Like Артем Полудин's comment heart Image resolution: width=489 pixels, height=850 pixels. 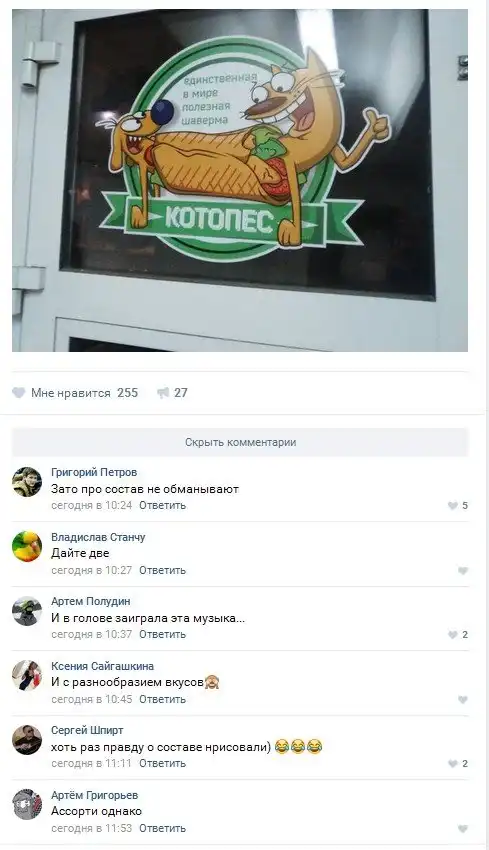[453, 635]
